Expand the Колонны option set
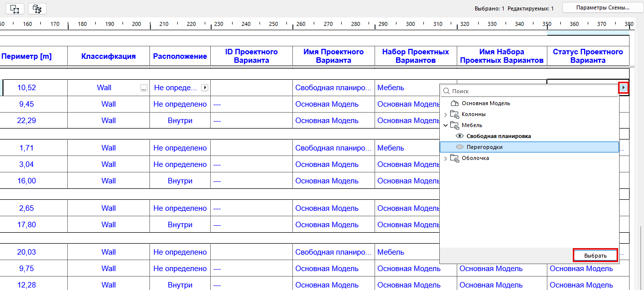 [445, 115]
